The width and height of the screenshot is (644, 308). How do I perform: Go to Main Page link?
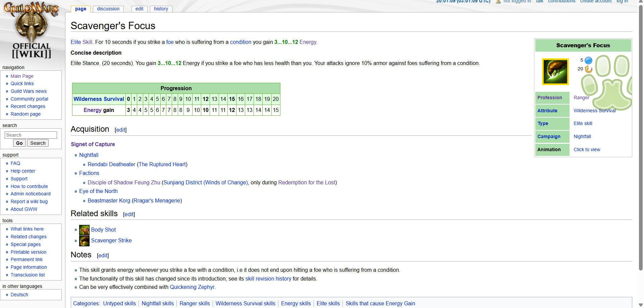(x=22, y=76)
